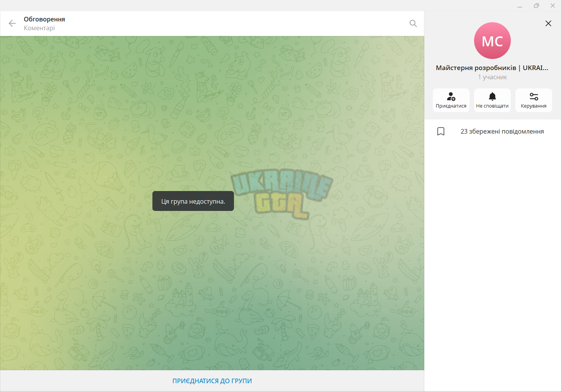Image resolution: width=561 pixels, height=392 pixels.
Task: Mute the group via Не сповіщати
Action: click(492, 100)
